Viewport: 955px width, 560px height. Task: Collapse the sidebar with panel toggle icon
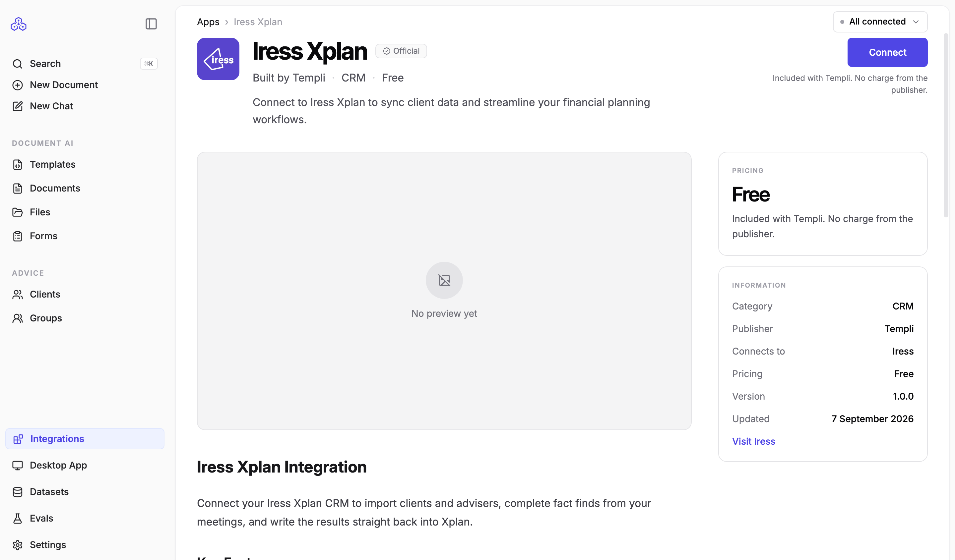[151, 24]
